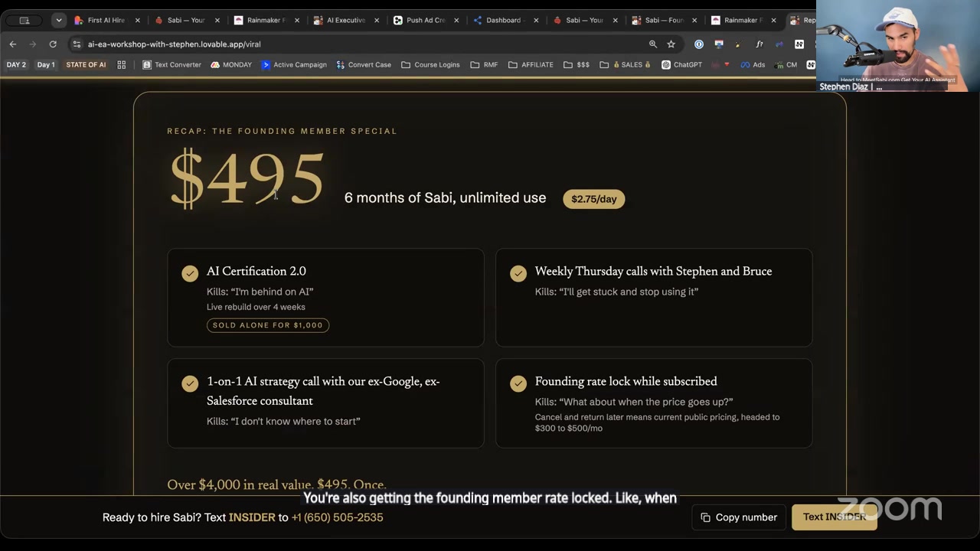980x551 pixels.
Task: Click 'Kills: I don't know where to start'
Action: (283, 421)
